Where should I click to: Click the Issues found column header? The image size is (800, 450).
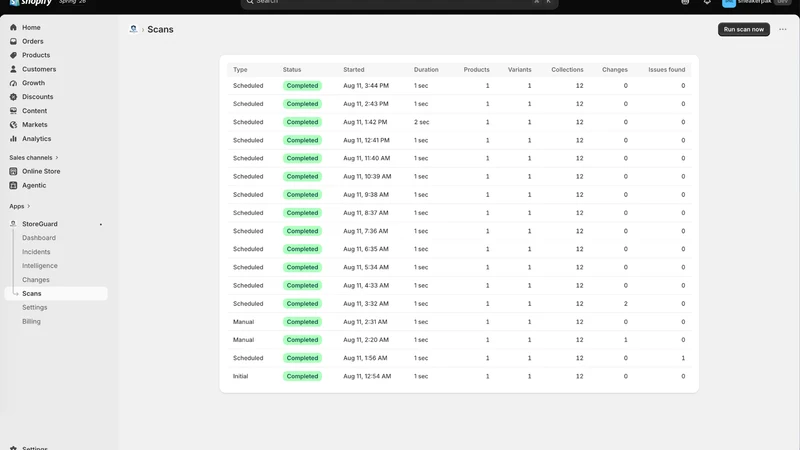click(666, 69)
